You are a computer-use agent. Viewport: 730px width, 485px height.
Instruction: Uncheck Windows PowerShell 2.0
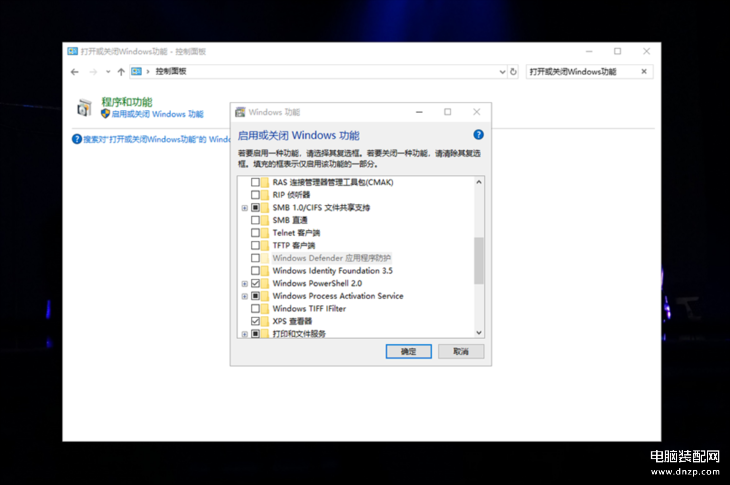[255, 283]
